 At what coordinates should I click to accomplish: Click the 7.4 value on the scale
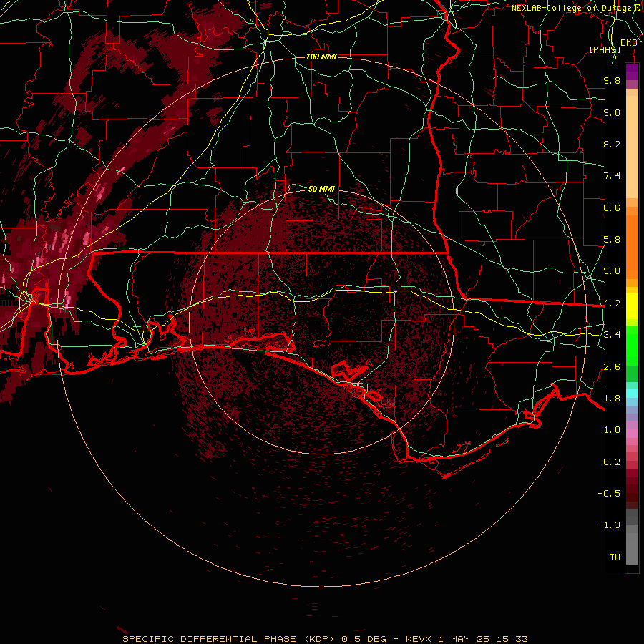pos(612,176)
